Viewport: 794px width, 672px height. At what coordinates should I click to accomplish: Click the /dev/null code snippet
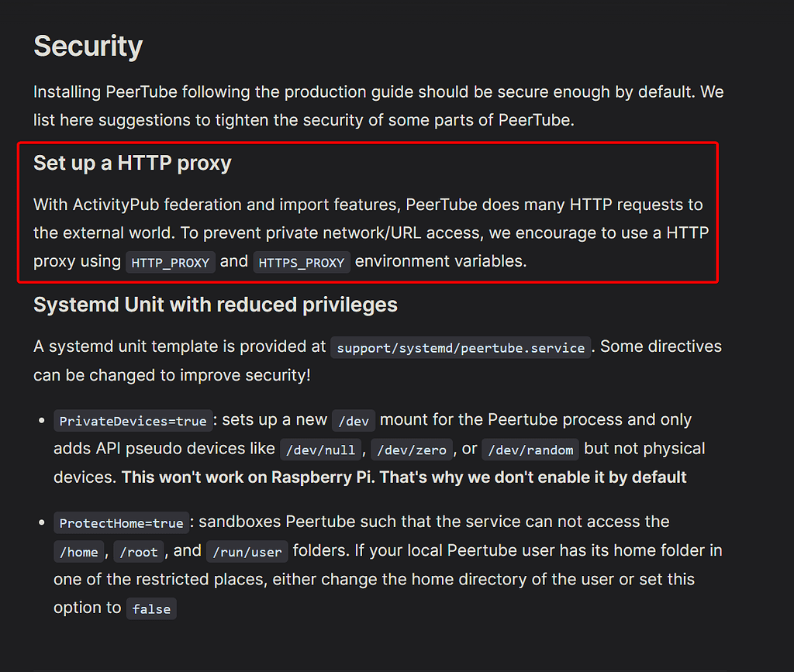point(320,450)
